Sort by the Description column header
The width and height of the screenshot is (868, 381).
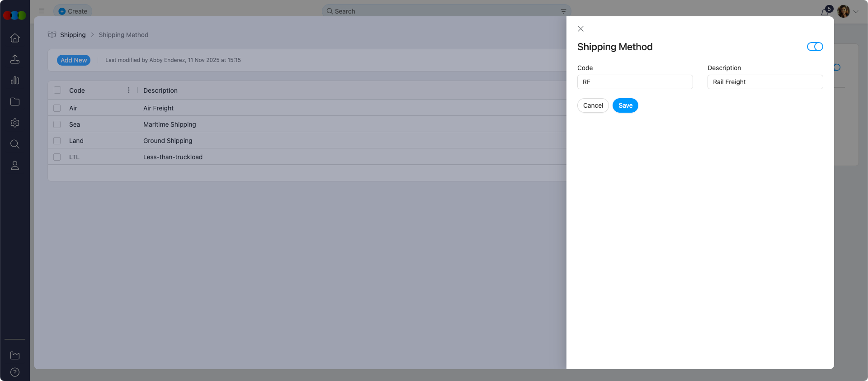(160, 90)
